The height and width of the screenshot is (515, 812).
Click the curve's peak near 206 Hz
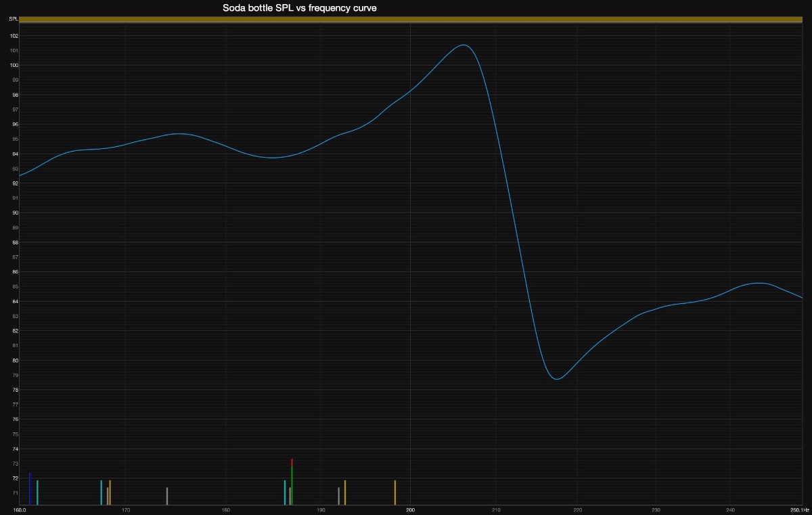(464, 45)
